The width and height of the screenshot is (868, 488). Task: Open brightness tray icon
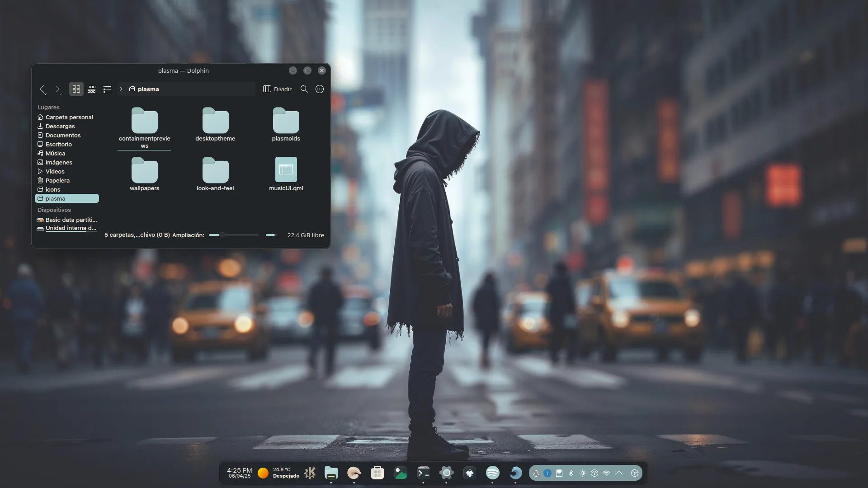click(583, 473)
